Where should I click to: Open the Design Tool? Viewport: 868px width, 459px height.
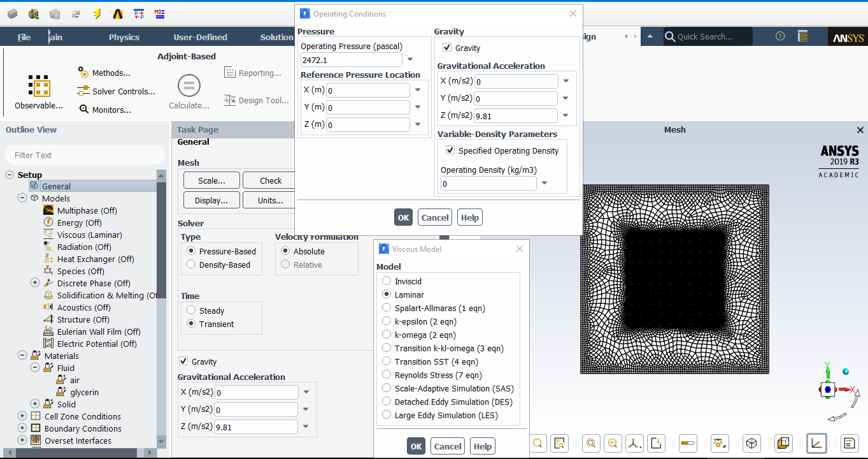(x=257, y=99)
